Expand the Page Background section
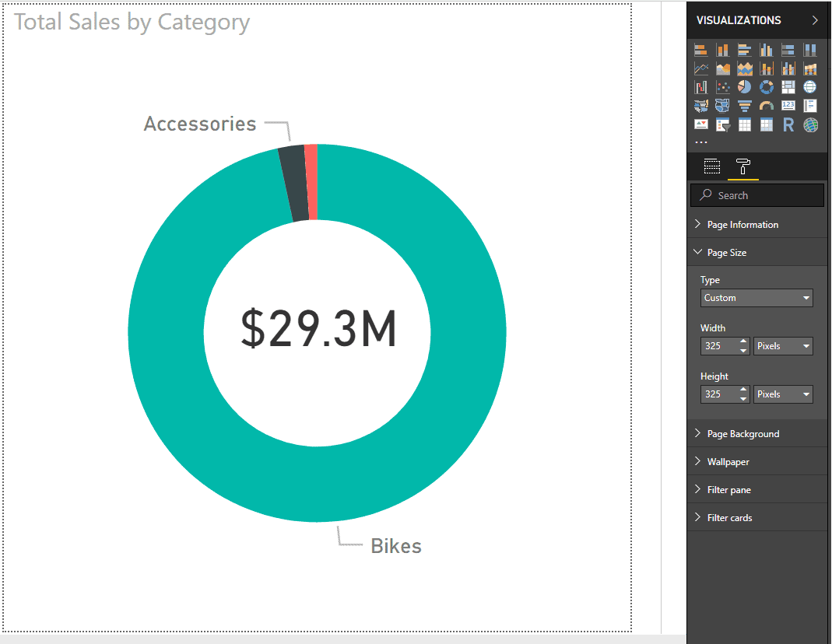832x644 pixels. [757, 433]
